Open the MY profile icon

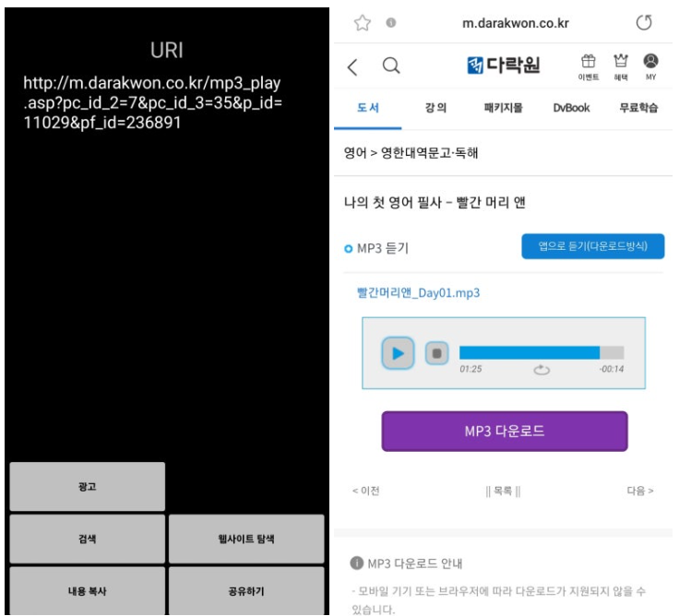(x=650, y=66)
